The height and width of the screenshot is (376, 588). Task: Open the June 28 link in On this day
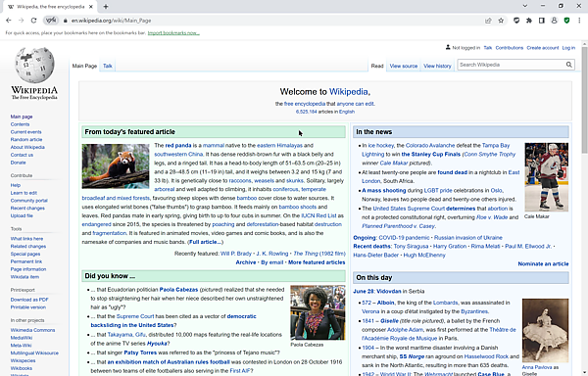pos(363,292)
